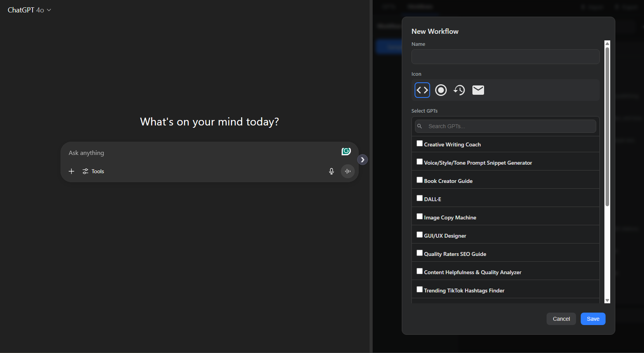Click the Search GPTs field
Viewport: 644px width, 353px height.
pyautogui.click(x=505, y=126)
